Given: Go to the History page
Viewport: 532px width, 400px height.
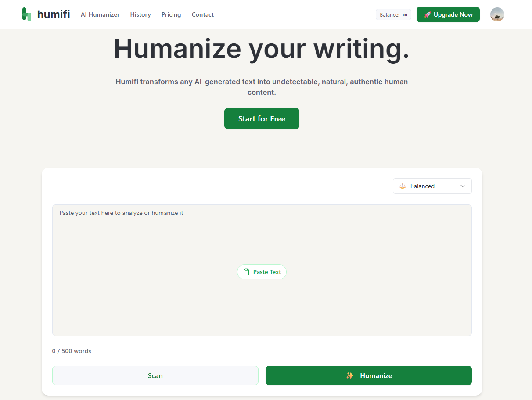Looking at the screenshot, I should click(x=140, y=14).
